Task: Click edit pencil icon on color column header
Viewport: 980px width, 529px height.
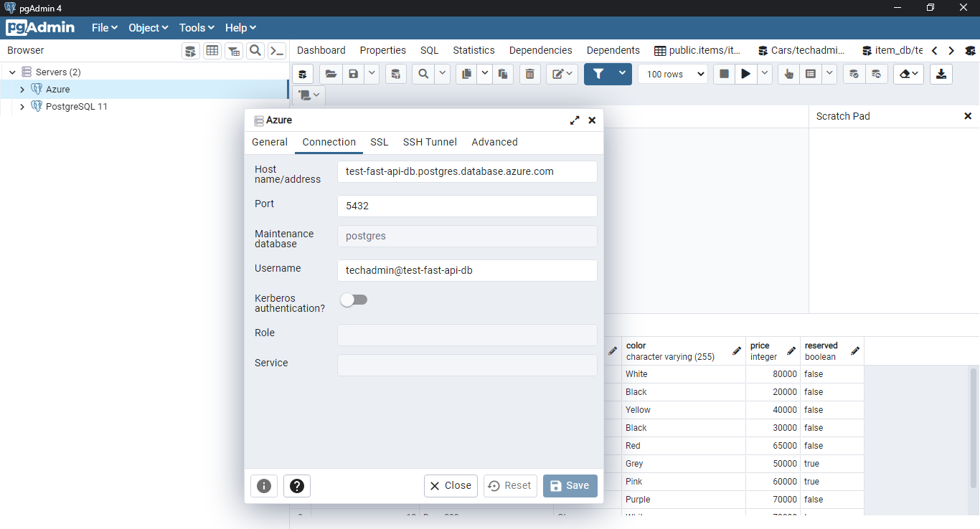Action: [x=737, y=351]
